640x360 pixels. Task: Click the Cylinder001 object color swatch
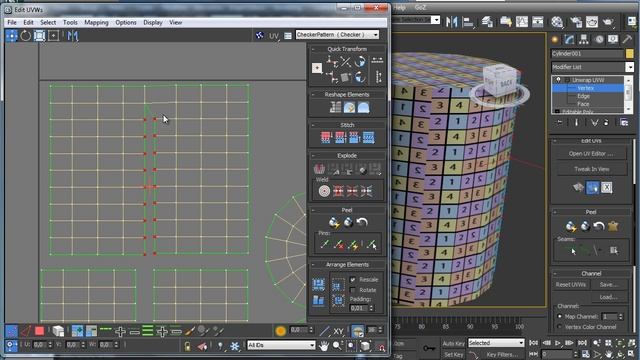[x=629, y=53]
